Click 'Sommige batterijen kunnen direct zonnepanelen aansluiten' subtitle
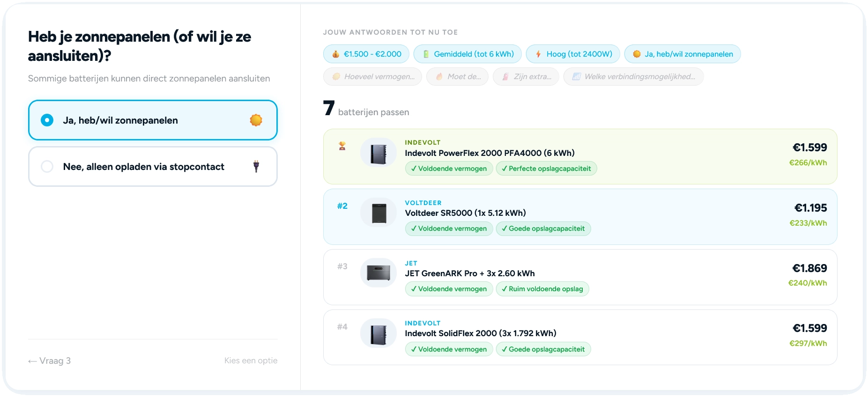Screen dimensions: 868x397 149,79
